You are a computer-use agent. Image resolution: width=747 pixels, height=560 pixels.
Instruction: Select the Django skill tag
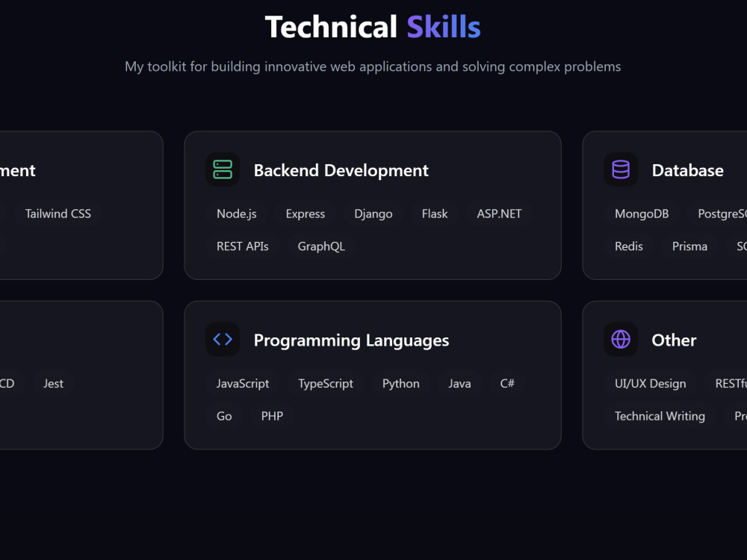pos(373,214)
